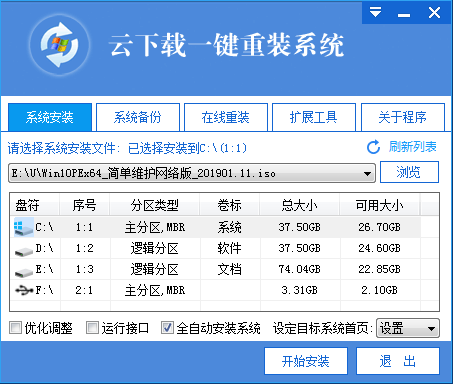Open the title bar dropdown menu icon
The height and width of the screenshot is (384, 453).
[375, 13]
